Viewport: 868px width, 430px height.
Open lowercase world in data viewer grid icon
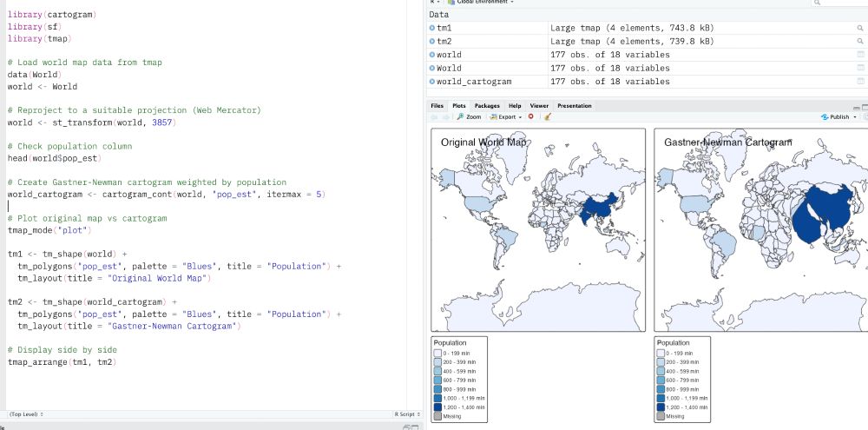(860, 55)
